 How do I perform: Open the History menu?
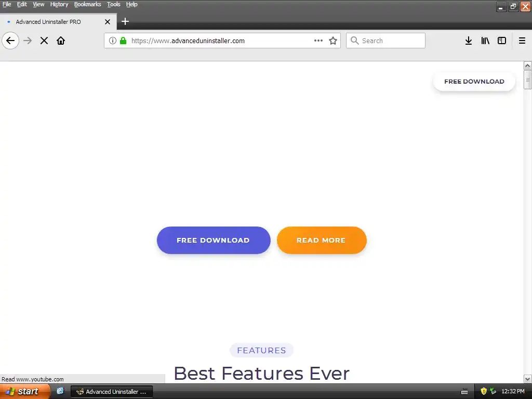[x=59, y=4]
